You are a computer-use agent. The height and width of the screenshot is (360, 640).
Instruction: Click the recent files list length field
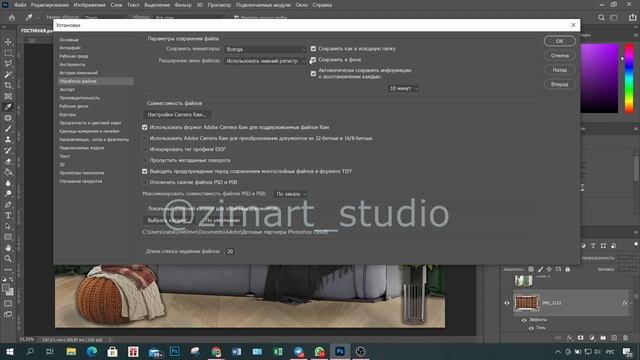click(x=229, y=251)
